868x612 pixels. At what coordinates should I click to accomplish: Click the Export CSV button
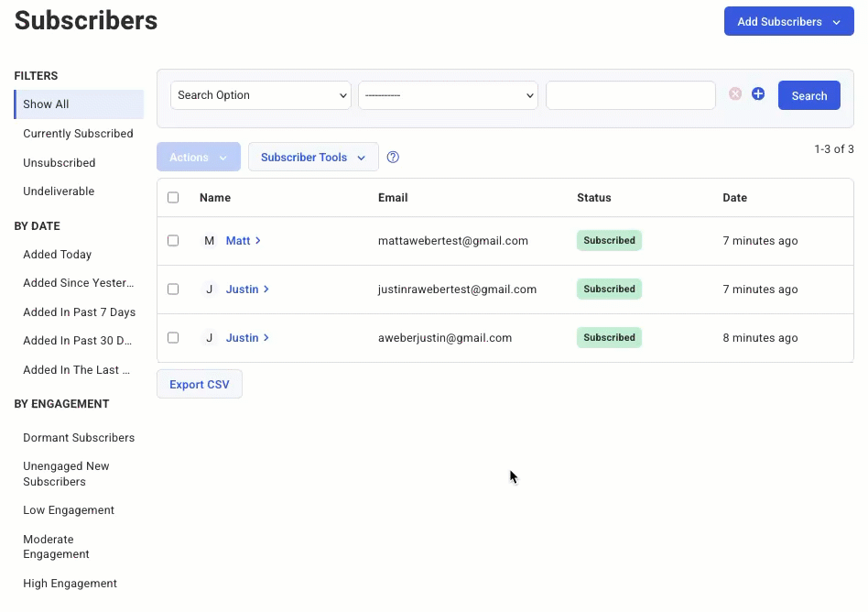[200, 385]
